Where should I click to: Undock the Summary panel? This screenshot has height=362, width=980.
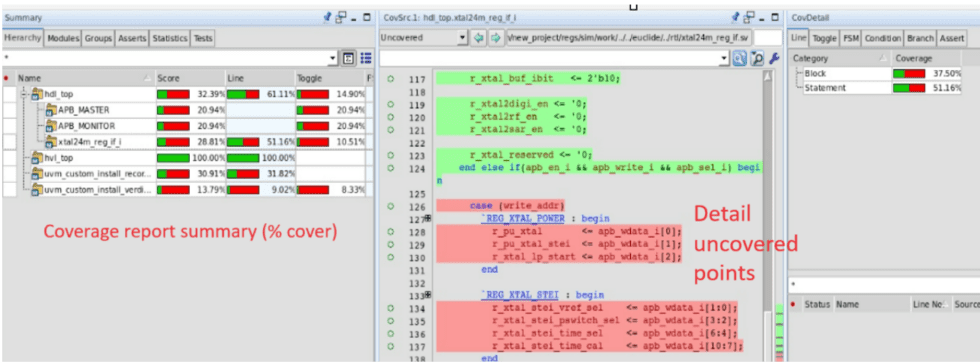pos(341,18)
